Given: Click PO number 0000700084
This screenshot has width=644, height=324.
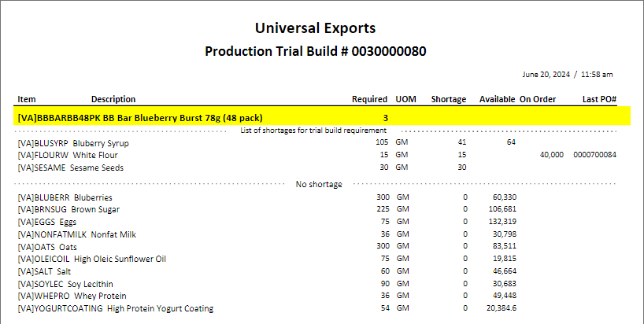Looking at the screenshot, I should click(594, 155).
